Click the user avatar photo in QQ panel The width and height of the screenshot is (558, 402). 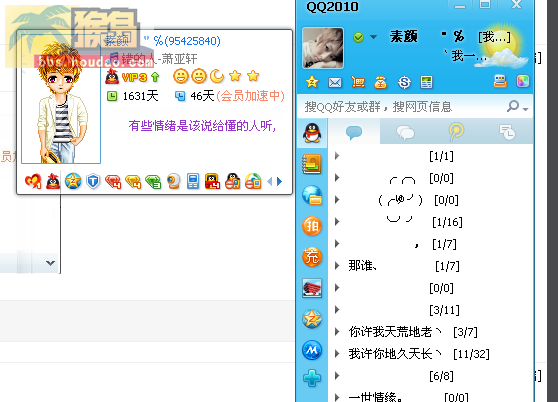(323, 48)
